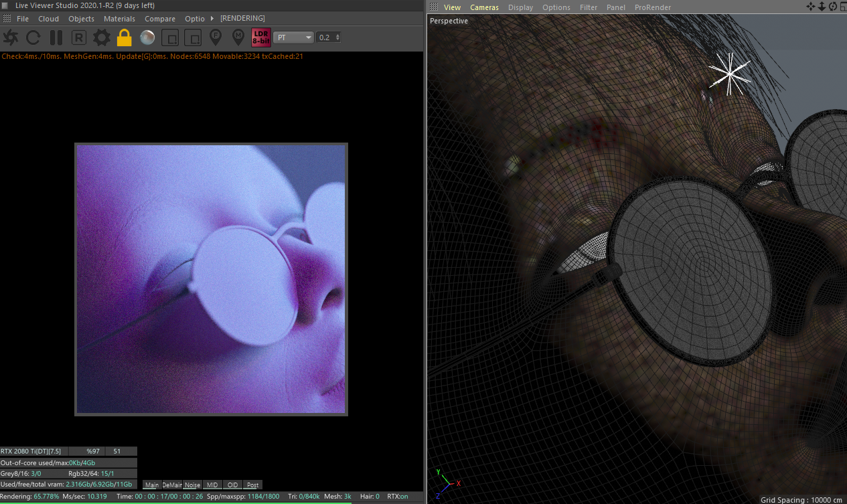Click the RTX:on status text

[x=398, y=496]
